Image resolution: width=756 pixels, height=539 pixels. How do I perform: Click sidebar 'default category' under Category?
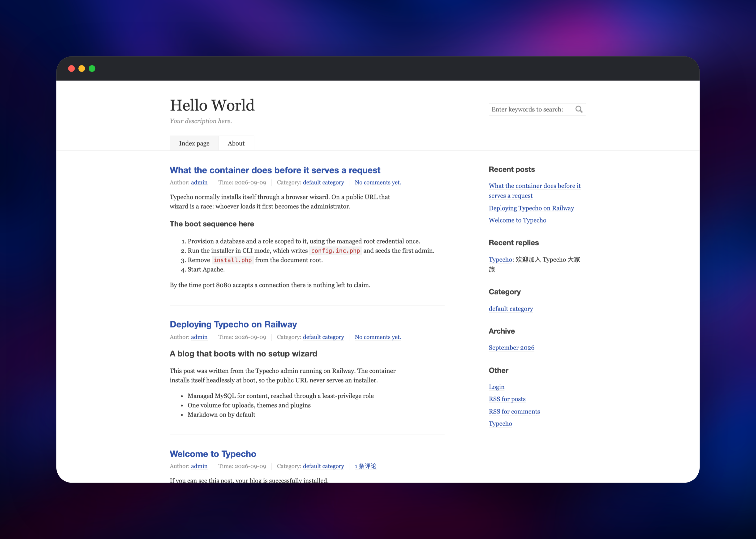tap(511, 309)
